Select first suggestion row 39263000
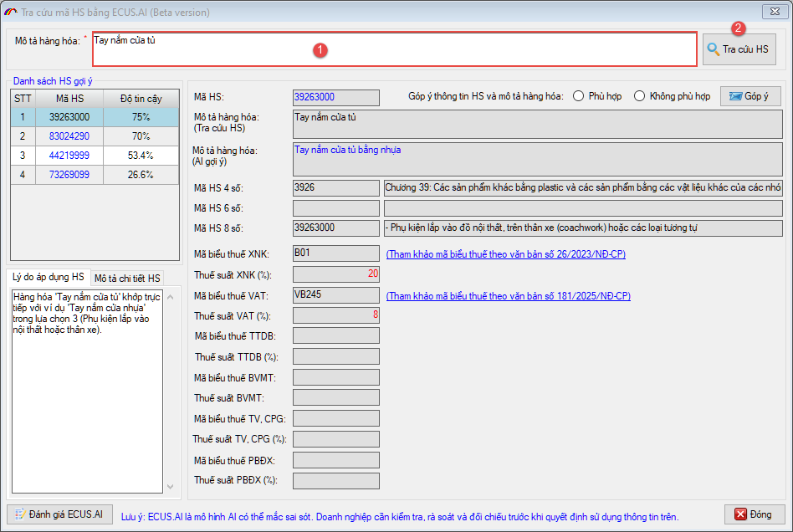Screen dimensions: 793x532 (x=69, y=117)
